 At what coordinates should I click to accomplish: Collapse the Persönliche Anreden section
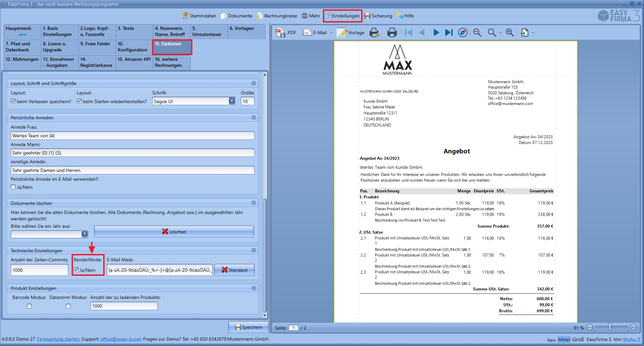tap(254, 117)
